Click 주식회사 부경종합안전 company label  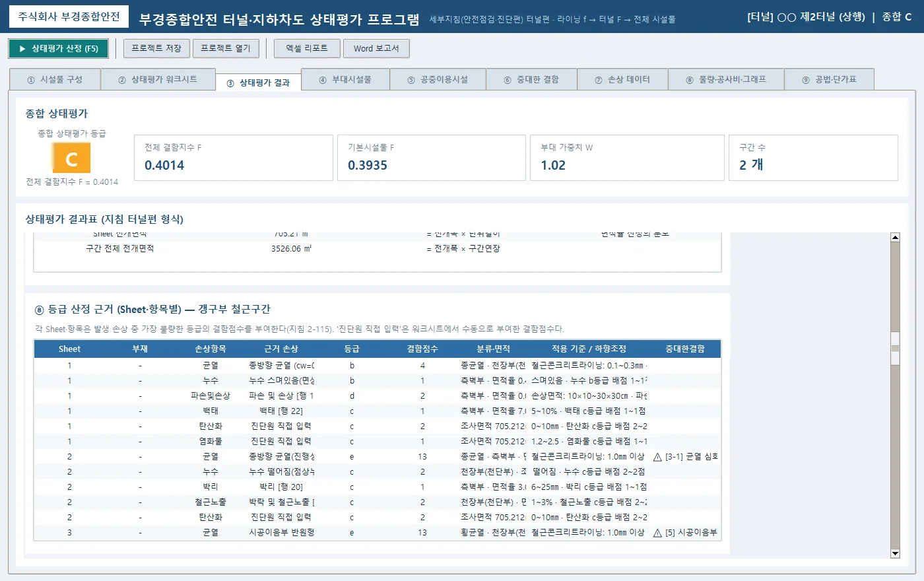69,17
